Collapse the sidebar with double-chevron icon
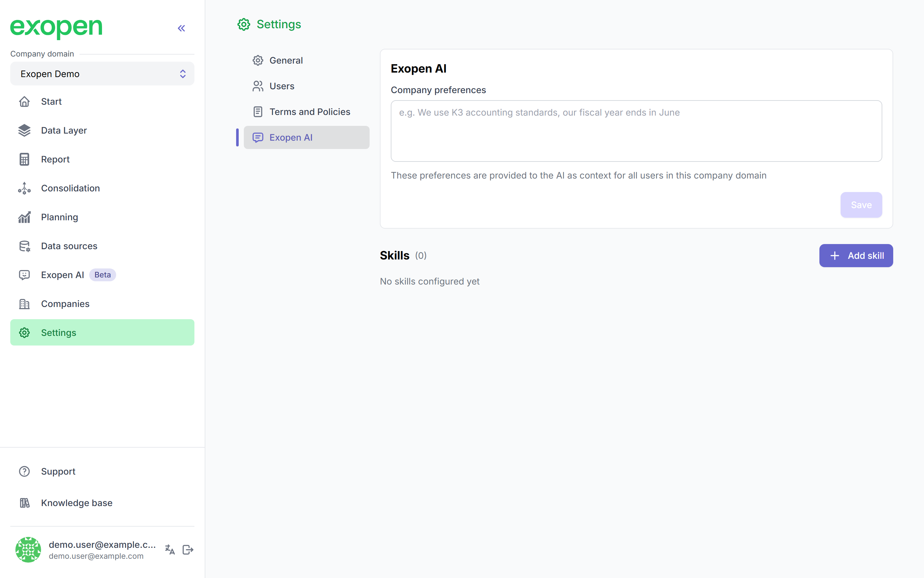This screenshot has height=578, width=924. pos(181,28)
